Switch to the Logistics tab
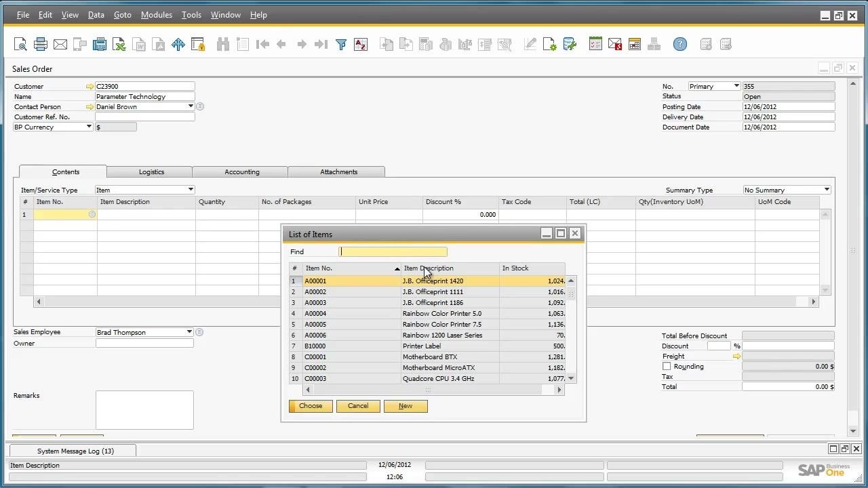The width and height of the screenshot is (868, 488). [x=151, y=172]
